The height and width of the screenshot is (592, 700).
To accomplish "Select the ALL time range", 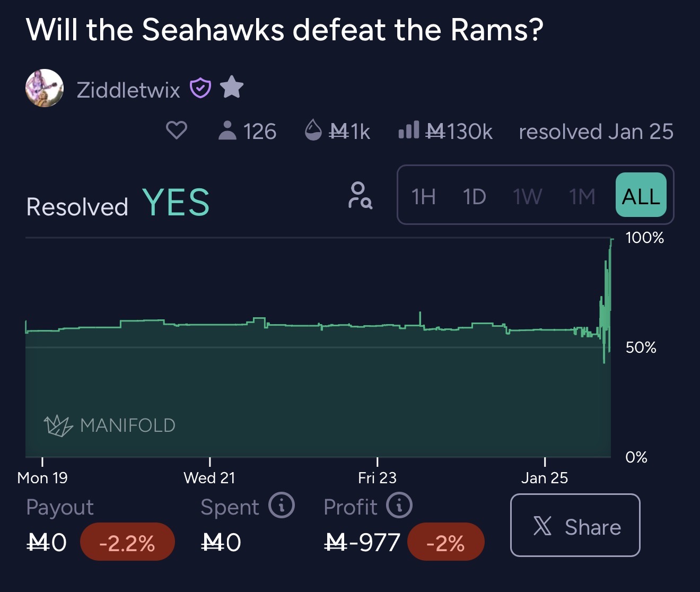I will pyautogui.click(x=641, y=195).
